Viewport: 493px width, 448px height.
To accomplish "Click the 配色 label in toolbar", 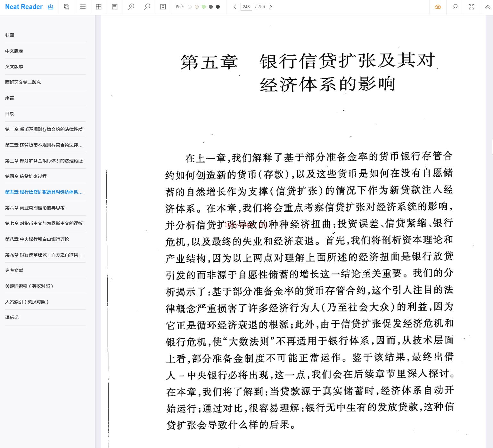I will click(x=180, y=7).
